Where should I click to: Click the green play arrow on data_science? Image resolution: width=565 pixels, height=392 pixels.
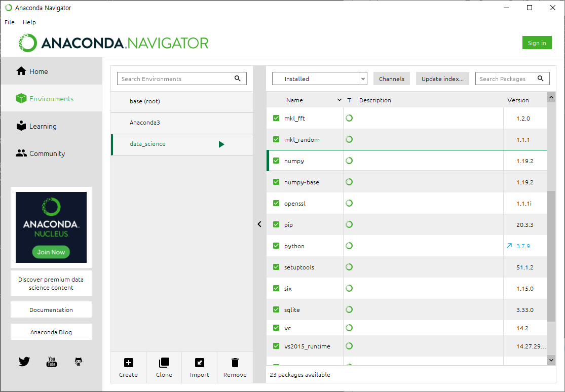point(221,144)
